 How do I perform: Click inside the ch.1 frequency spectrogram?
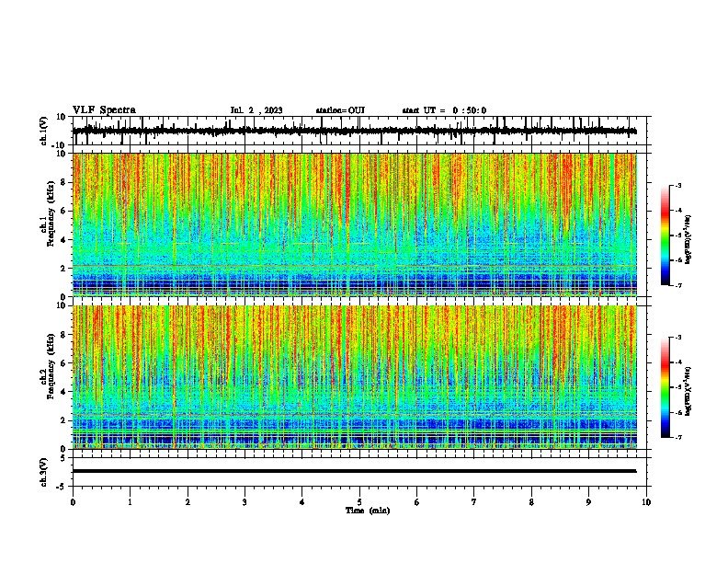[355, 224]
